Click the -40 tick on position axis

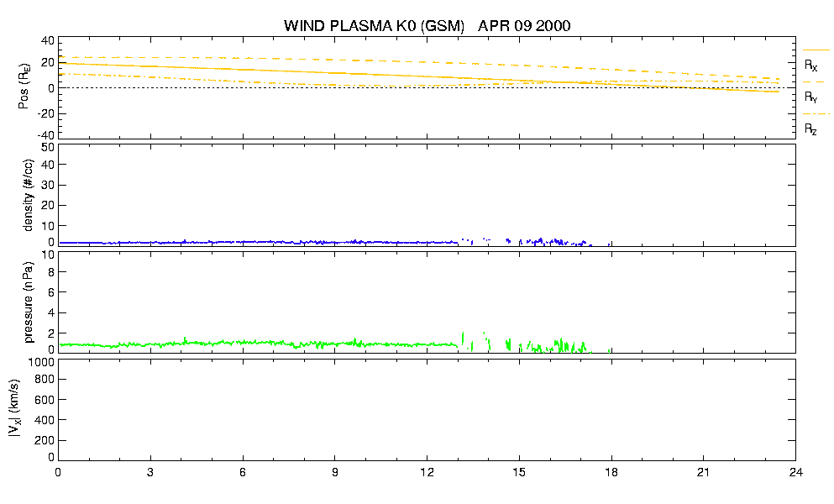click(x=45, y=135)
